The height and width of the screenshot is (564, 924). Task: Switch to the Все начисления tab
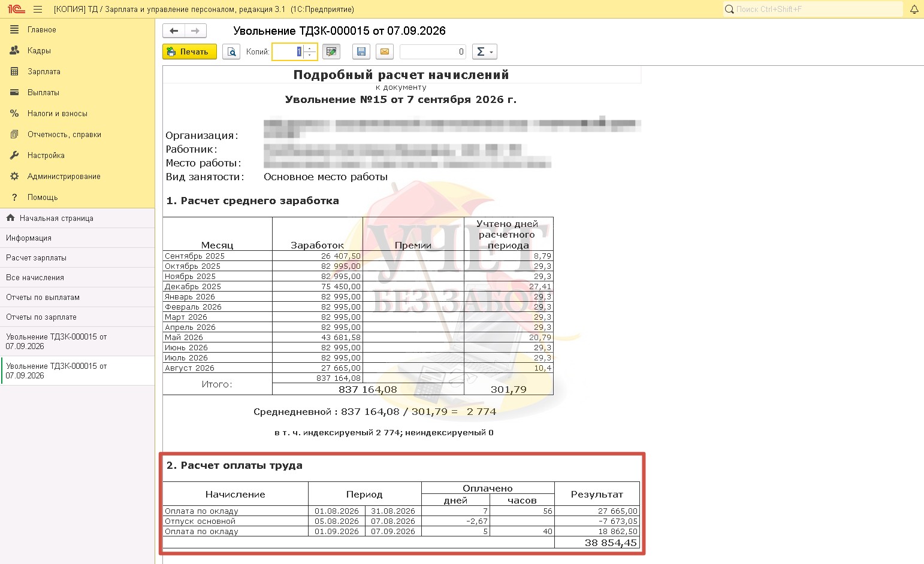coord(77,277)
